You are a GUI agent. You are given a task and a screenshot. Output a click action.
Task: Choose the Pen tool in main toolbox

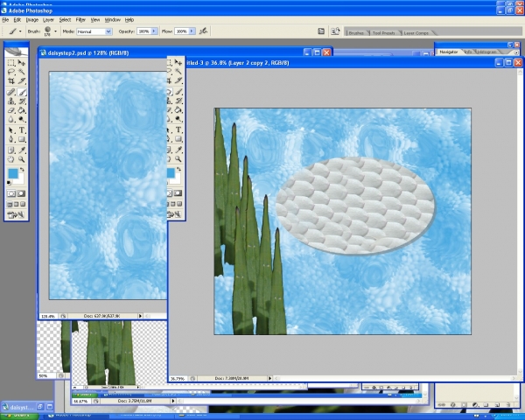(x=11, y=139)
